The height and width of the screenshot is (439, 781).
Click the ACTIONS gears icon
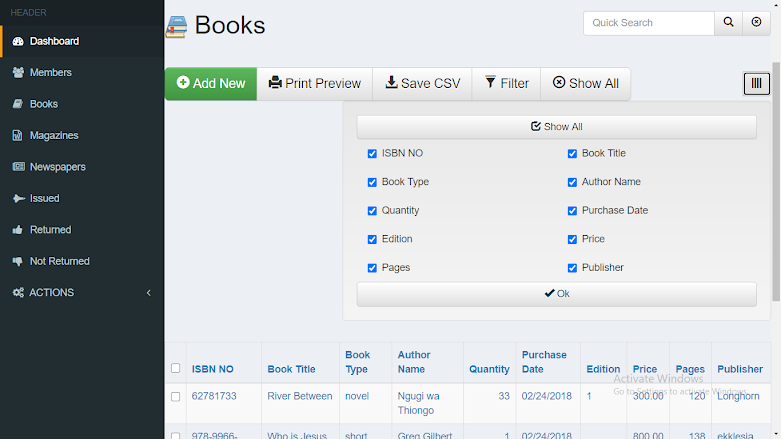[x=18, y=293]
